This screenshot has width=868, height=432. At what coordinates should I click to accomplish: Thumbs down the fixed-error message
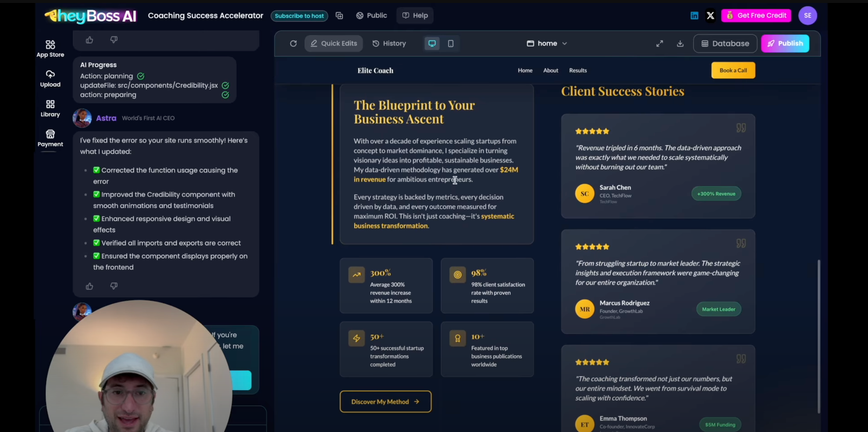click(x=114, y=286)
